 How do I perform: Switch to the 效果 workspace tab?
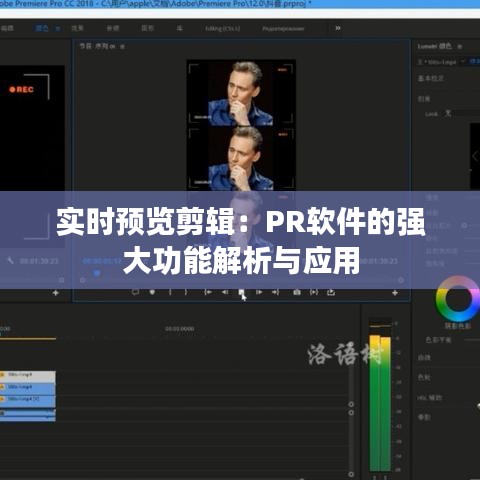coord(77,28)
